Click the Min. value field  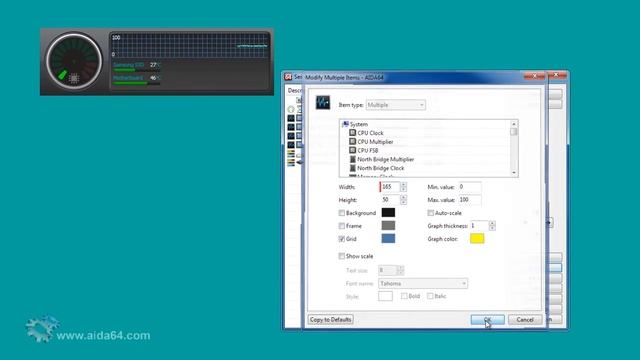(x=470, y=187)
